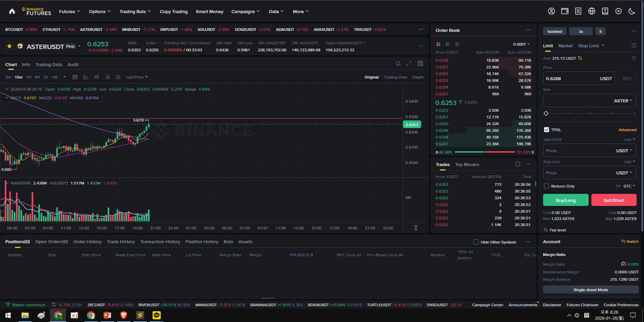Open the Advanced TP/SL link

(x=627, y=130)
